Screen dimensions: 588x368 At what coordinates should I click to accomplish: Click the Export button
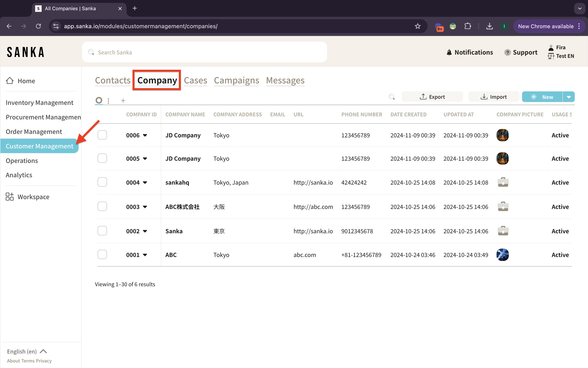coord(432,97)
